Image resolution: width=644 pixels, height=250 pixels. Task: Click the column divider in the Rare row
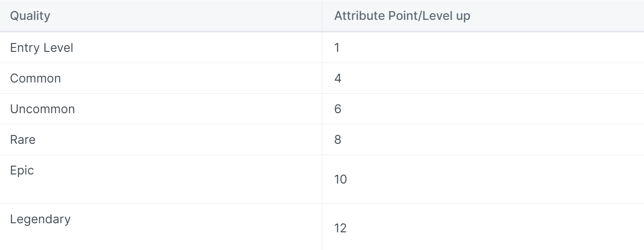point(322,140)
